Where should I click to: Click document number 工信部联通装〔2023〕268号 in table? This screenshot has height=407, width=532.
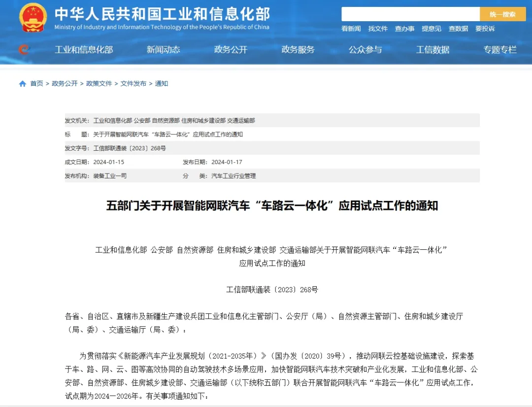tap(130, 148)
